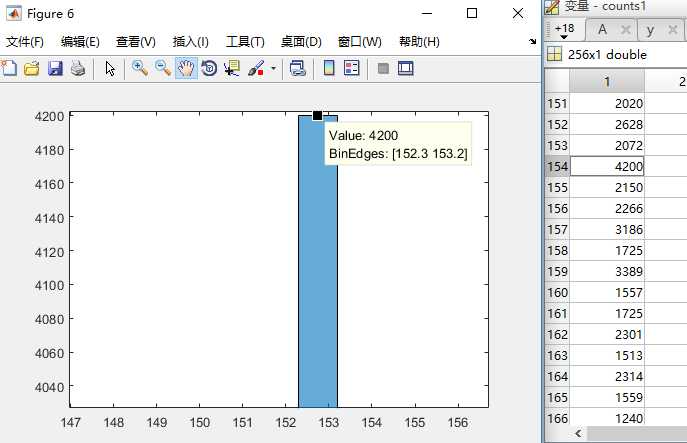Open the 帮助(H) menu
The height and width of the screenshot is (443, 687).
click(x=419, y=42)
